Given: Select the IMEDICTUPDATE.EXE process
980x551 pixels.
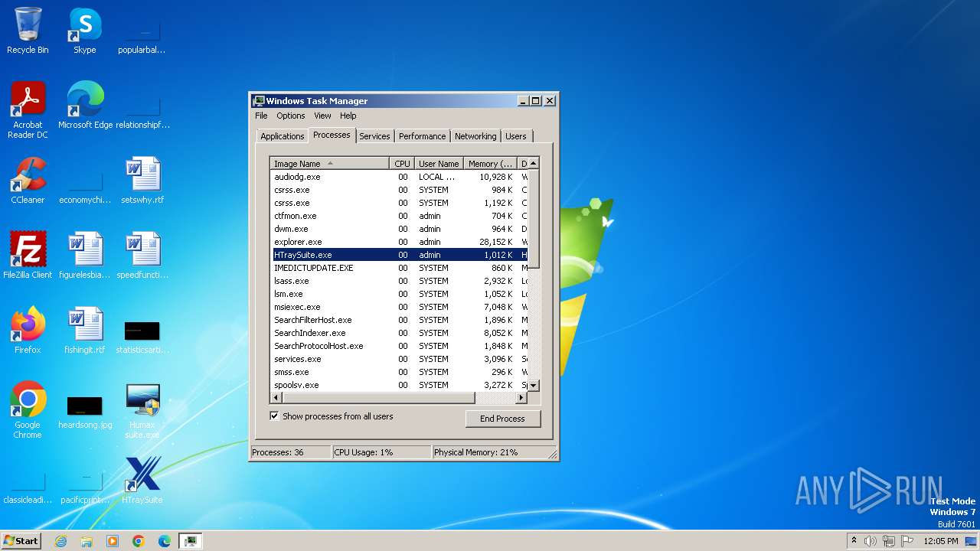Looking at the screenshot, I should pos(399,268).
